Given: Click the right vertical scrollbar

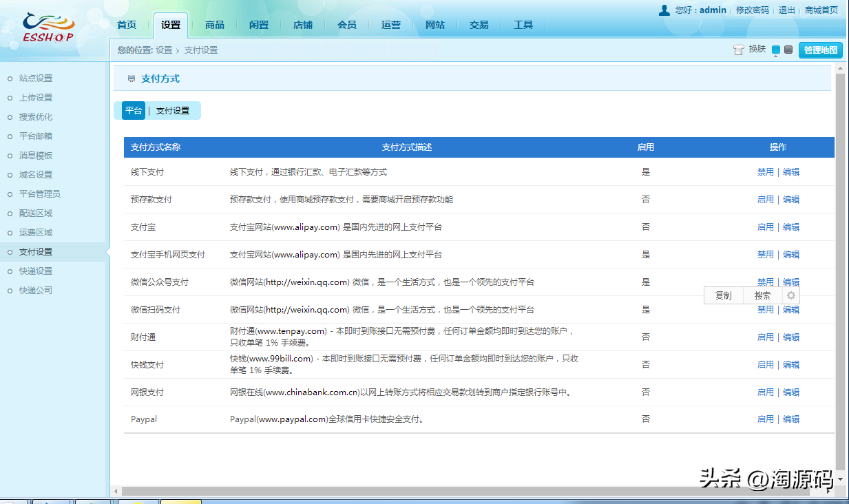Looking at the screenshot, I should (840, 275).
